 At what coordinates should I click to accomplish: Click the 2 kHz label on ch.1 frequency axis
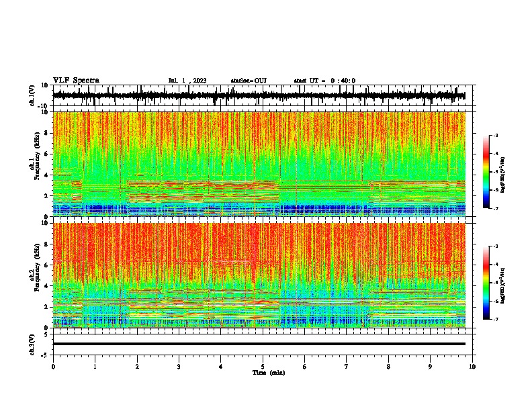(46, 196)
